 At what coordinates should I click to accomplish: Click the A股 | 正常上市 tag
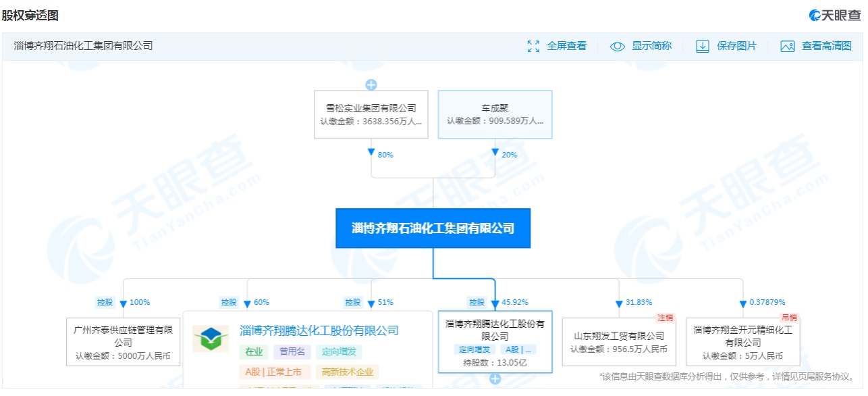tap(275, 372)
